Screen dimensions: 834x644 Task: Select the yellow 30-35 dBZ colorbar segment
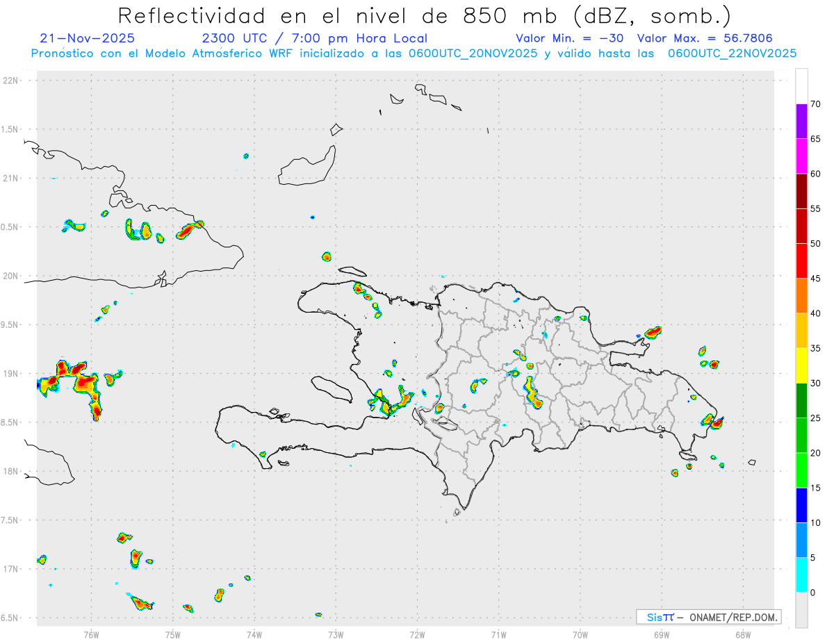pyautogui.click(x=801, y=365)
